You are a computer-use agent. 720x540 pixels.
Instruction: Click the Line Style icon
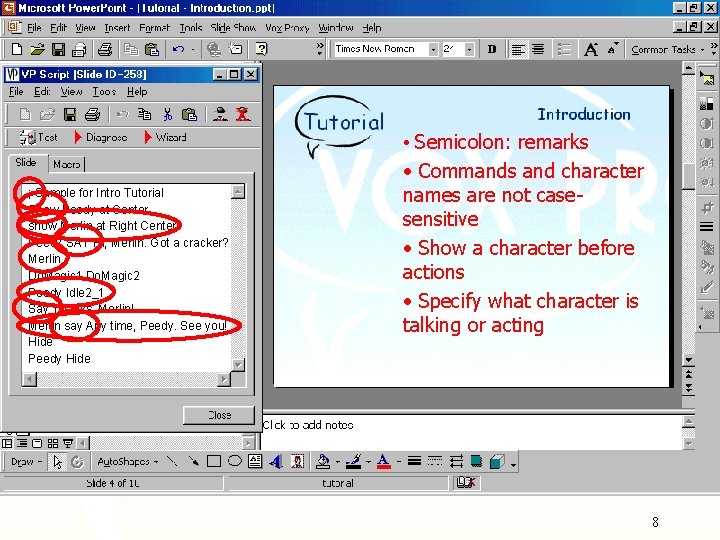tap(414, 461)
